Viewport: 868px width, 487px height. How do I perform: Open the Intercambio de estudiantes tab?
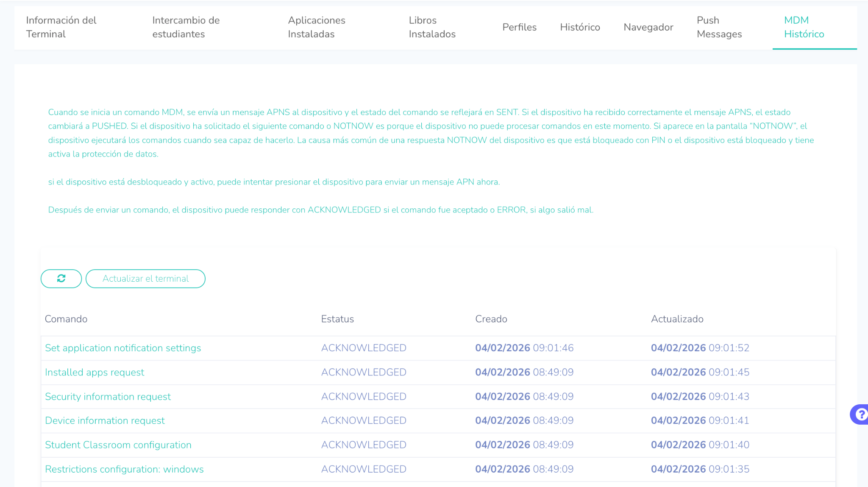pyautogui.click(x=186, y=27)
